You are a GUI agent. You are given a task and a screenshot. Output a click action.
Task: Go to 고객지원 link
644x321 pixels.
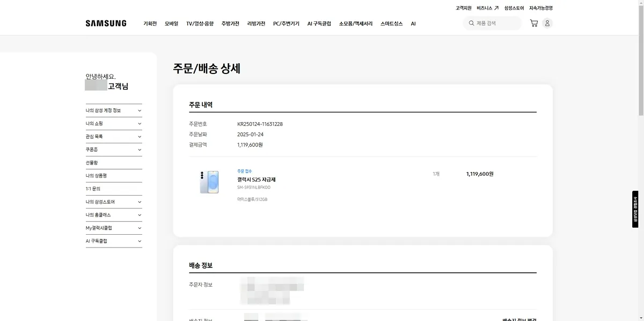pos(463,8)
